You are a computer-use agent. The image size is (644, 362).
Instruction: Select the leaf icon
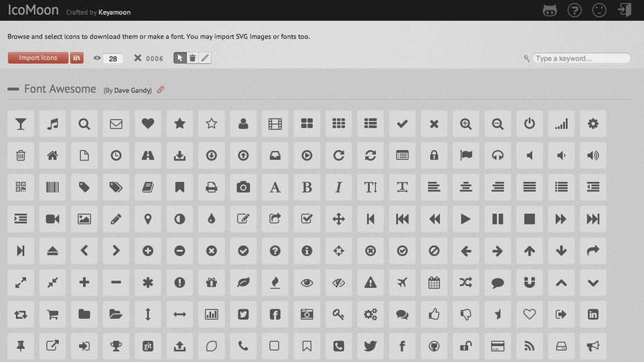243,282
